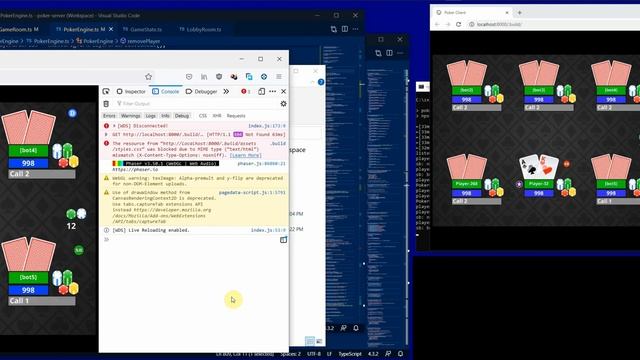The image size is (640, 360).
Task: Focus the Filter Output field in console
Action: coord(196,104)
